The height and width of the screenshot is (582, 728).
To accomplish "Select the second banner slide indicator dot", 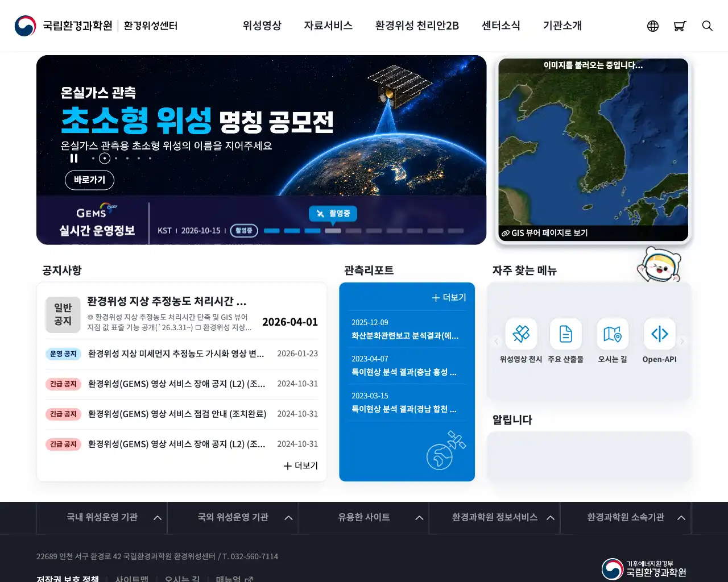I will point(105,159).
